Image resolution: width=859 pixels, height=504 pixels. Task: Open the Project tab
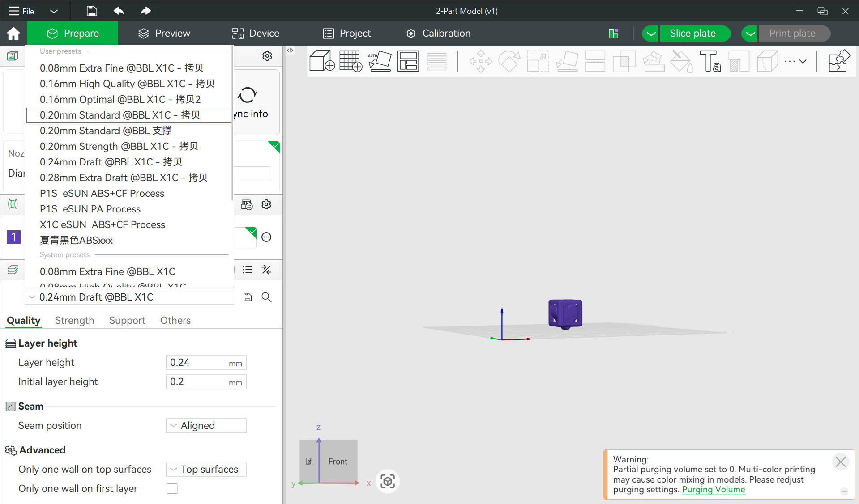347,34
